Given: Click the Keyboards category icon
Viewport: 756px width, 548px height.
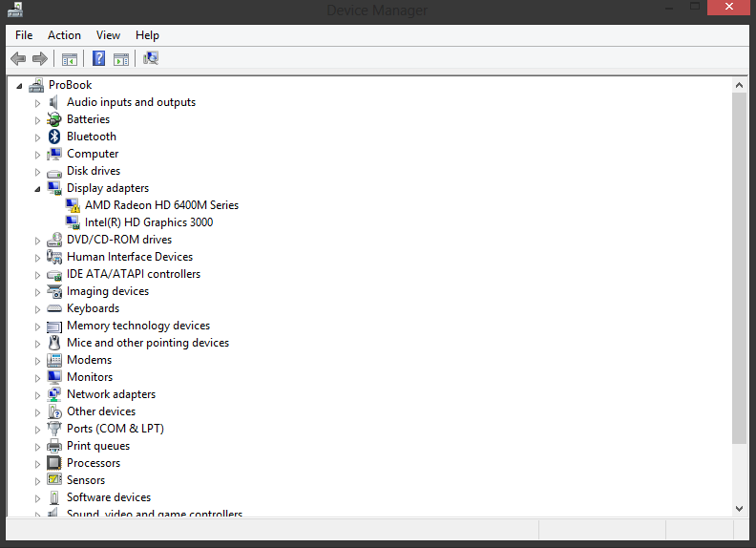Looking at the screenshot, I should pos(54,308).
